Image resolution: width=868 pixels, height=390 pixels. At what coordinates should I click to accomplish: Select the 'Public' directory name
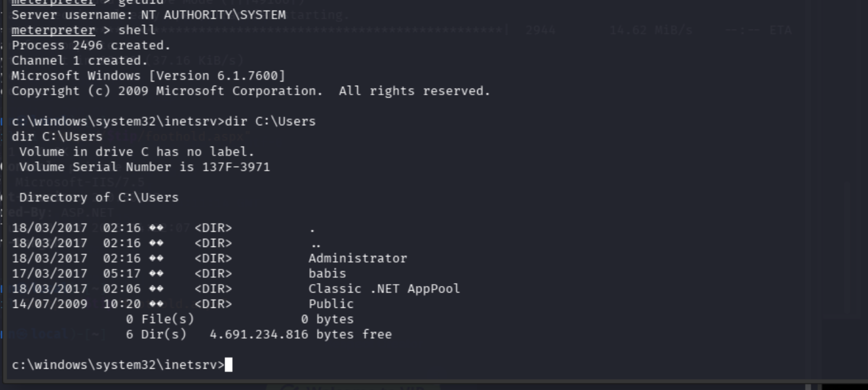(331, 304)
